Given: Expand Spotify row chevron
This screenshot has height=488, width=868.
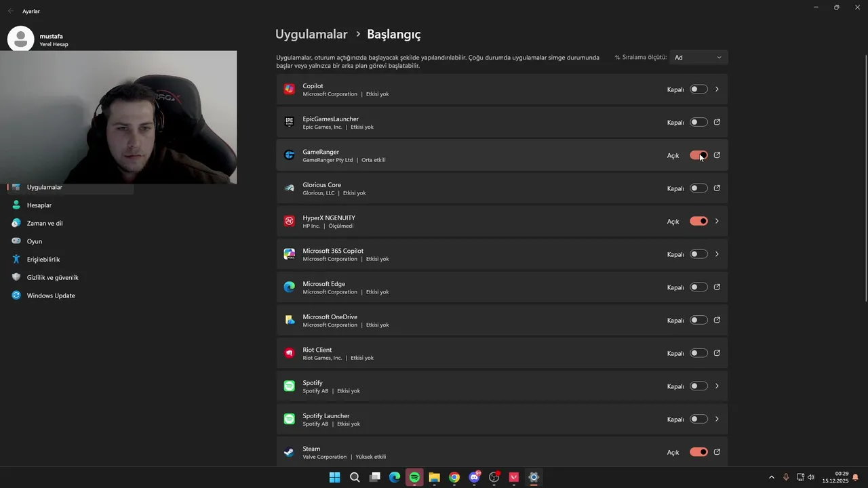Looking at the screenshot, I should (717, 386).
